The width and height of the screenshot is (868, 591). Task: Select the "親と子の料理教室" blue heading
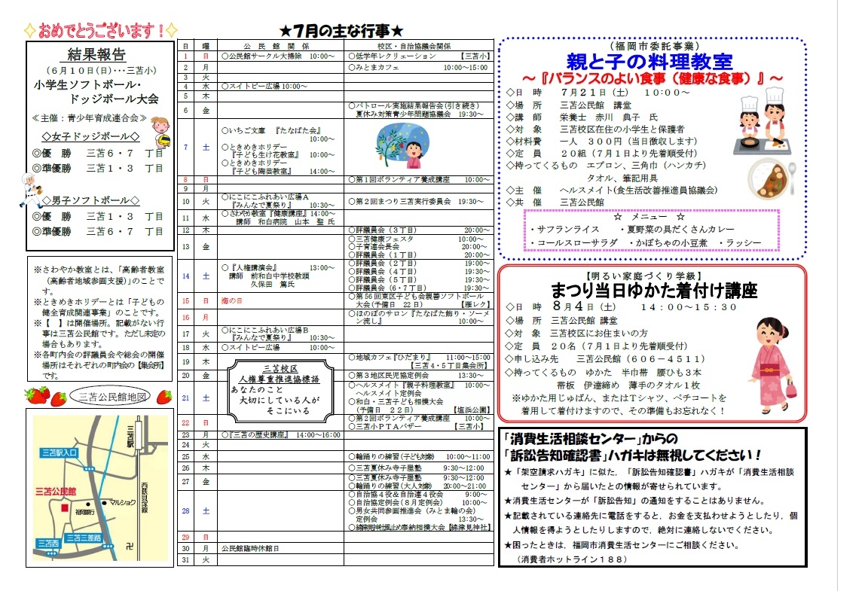[649, 61]
